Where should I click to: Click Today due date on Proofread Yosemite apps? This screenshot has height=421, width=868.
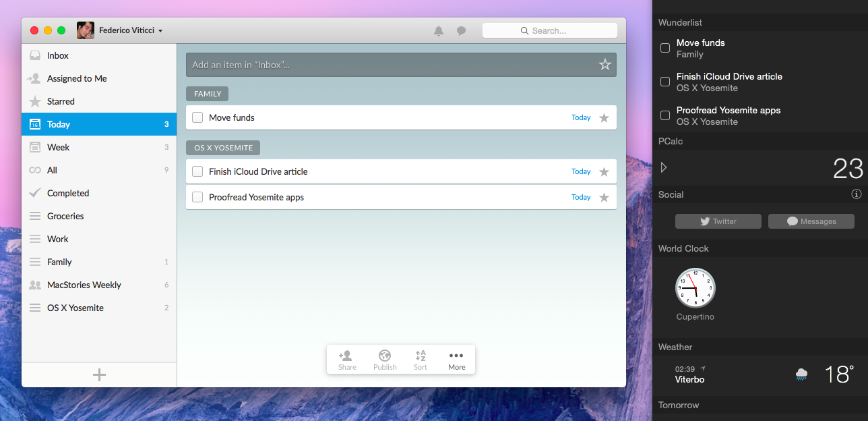tap(581, 197)
